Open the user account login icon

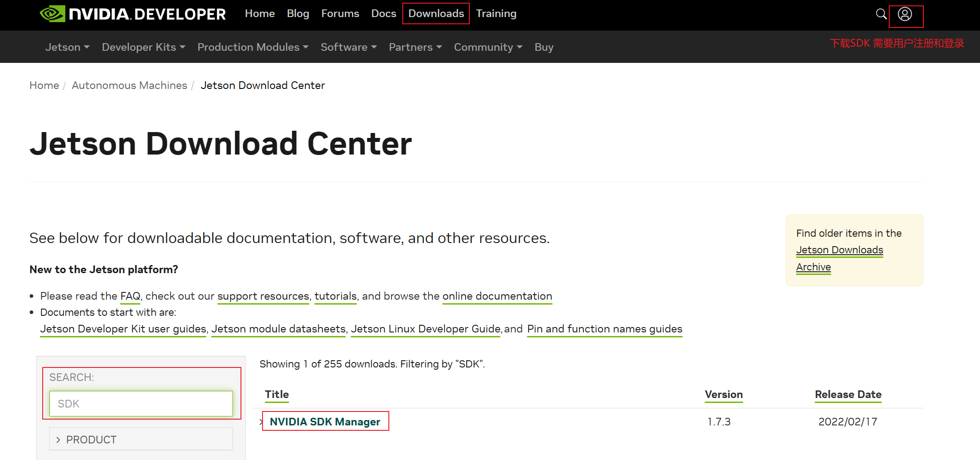click(905, 14)
